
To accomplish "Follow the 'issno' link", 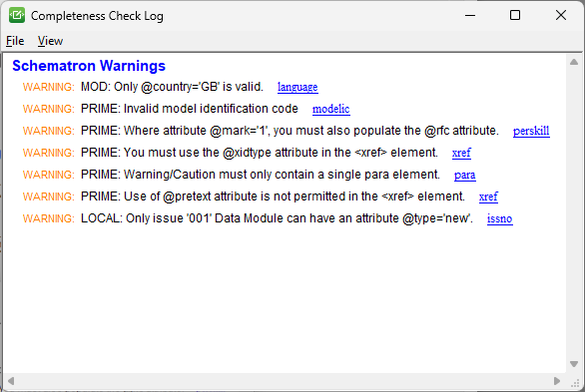I will pyautogui.click(x=499, y=218).
